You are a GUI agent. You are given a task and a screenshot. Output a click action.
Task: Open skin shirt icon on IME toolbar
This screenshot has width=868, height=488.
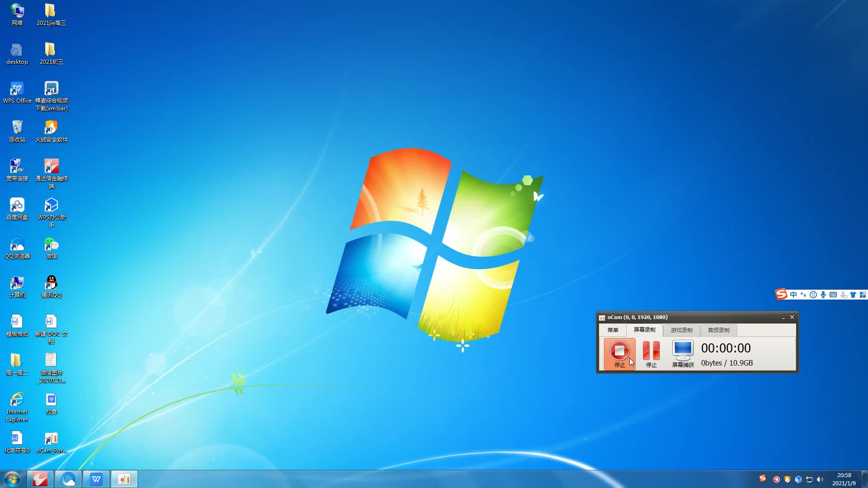[853, 295]
